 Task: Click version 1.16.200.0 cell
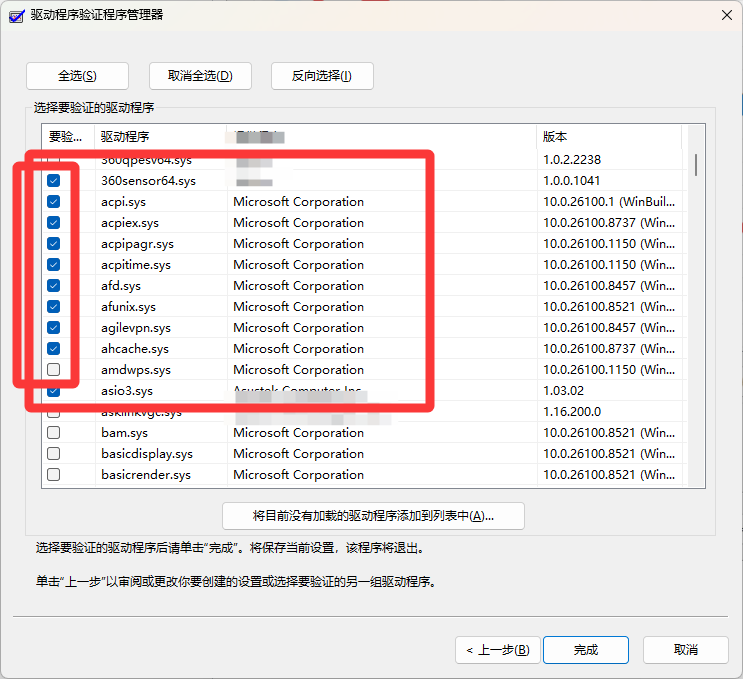click(572, 411)
